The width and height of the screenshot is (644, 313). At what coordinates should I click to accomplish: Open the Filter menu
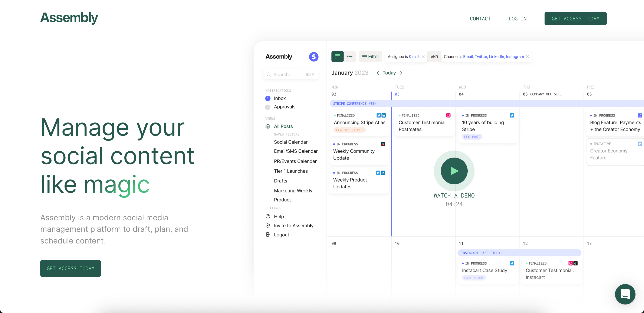tap(371, 56)
